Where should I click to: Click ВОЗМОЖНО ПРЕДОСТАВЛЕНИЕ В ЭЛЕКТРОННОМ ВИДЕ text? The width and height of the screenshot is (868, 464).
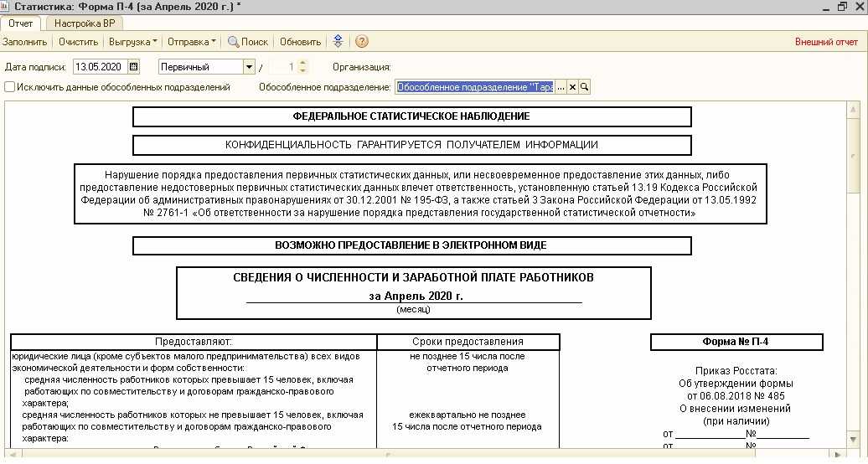click(x=411, y=245)
